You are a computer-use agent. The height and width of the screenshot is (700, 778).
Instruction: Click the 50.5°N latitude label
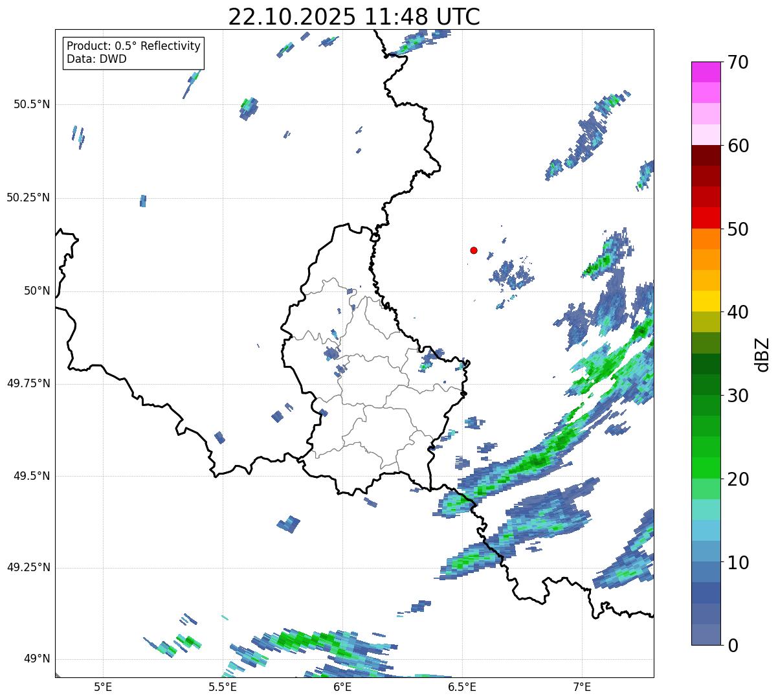pyautogui.click(x=31, y=105)
